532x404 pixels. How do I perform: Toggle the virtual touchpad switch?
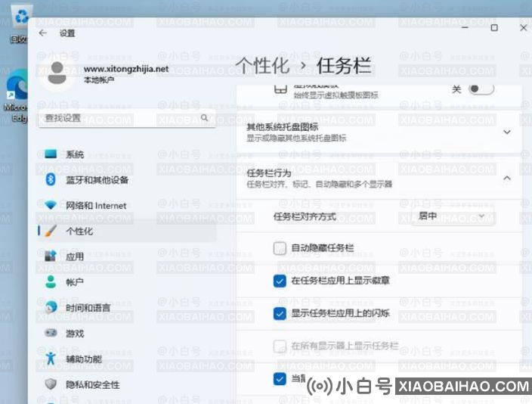coord(481,89)
